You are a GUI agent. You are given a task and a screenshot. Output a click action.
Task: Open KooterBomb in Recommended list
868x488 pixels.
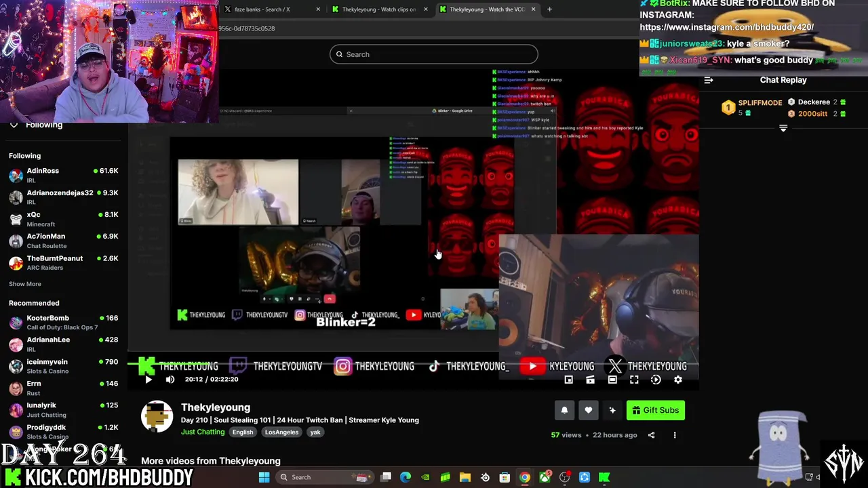coord(64,322)
